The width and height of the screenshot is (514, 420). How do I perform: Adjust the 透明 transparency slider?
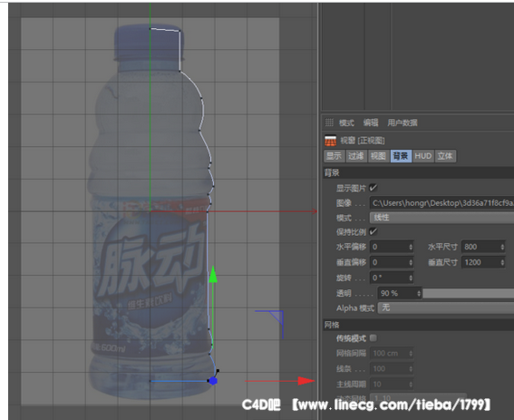click(x=468, y=293)
